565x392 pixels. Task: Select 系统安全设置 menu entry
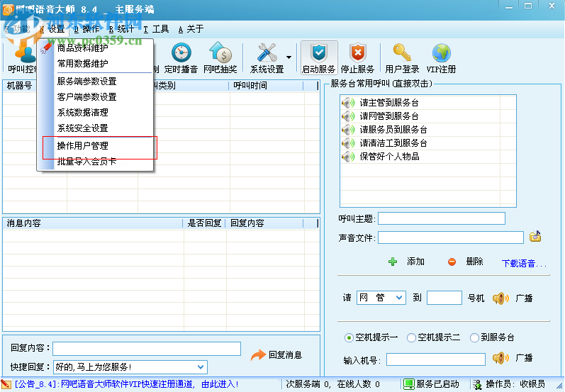(95, 128)
